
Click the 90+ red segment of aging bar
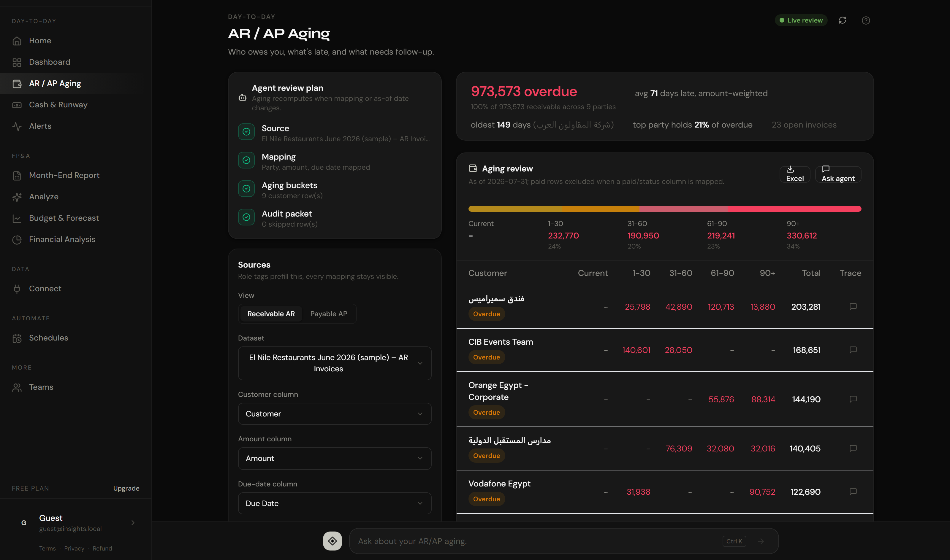tap(794, 209)
